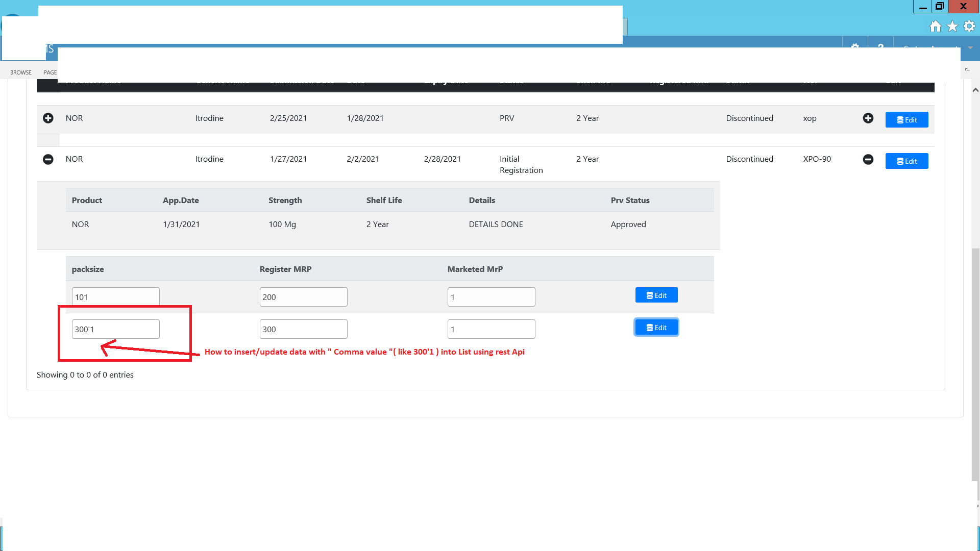Open the site Settings gear in blue navbar
Viewport: 980px width, 551px height.
(x=855, y=48)
